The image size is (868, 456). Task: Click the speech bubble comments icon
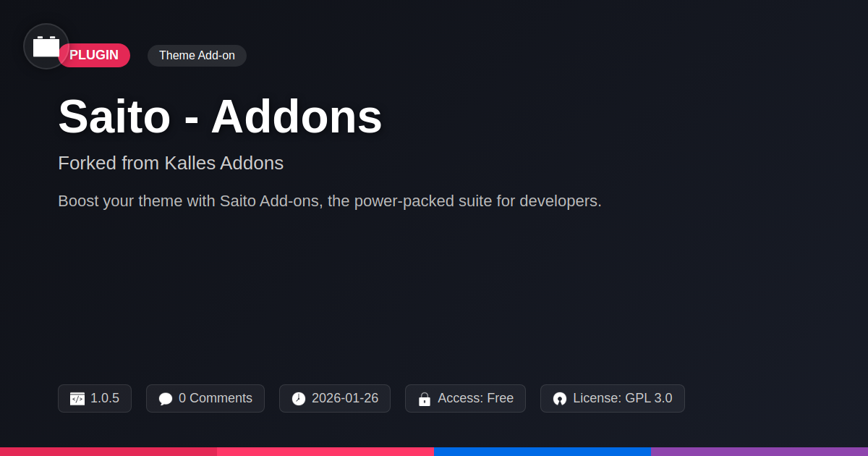166,399
